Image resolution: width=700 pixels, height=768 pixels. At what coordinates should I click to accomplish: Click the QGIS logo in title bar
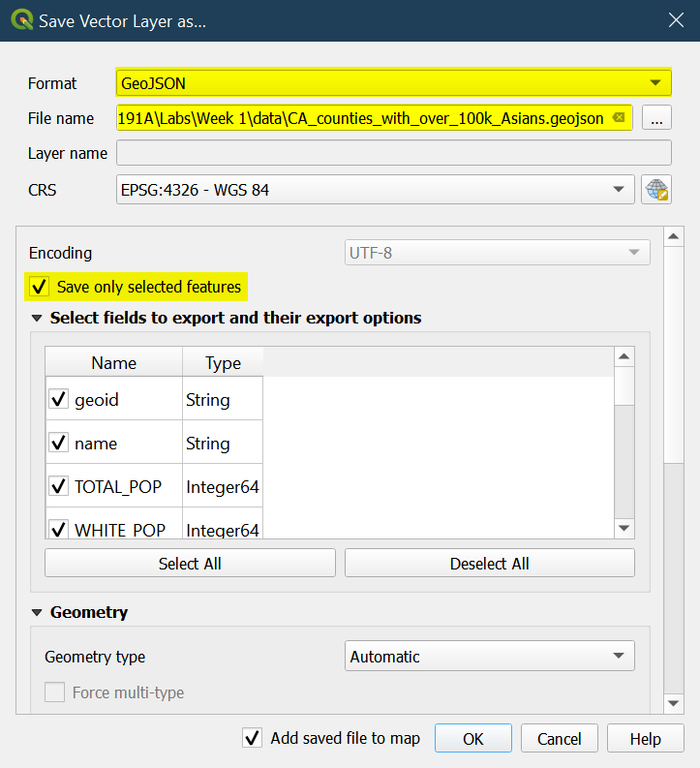[x=21, y=20]
